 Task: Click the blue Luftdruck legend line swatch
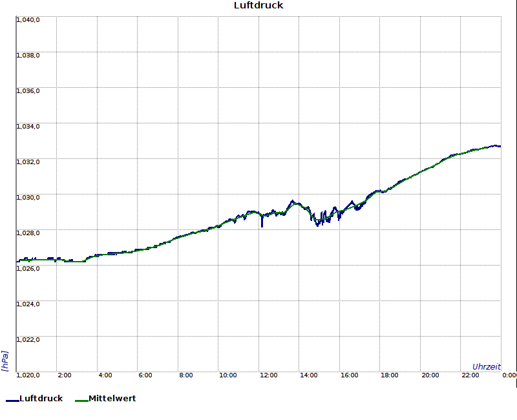[x=12, y=401]
